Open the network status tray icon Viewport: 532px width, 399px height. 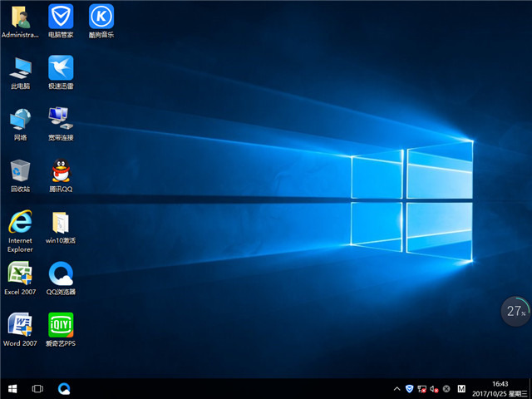click(421, 388)
